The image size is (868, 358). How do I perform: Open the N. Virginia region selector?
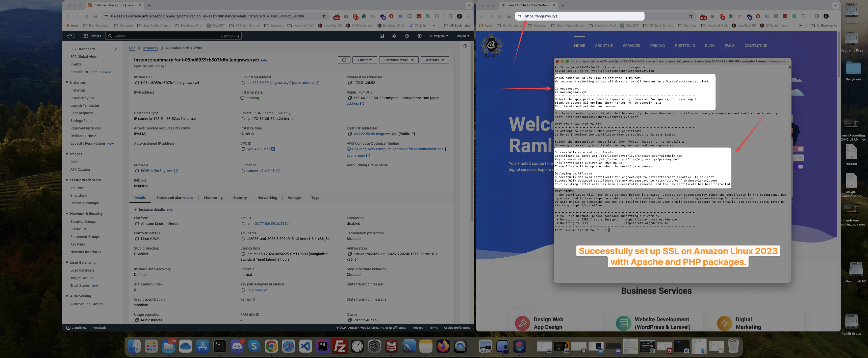click(439, 36)
